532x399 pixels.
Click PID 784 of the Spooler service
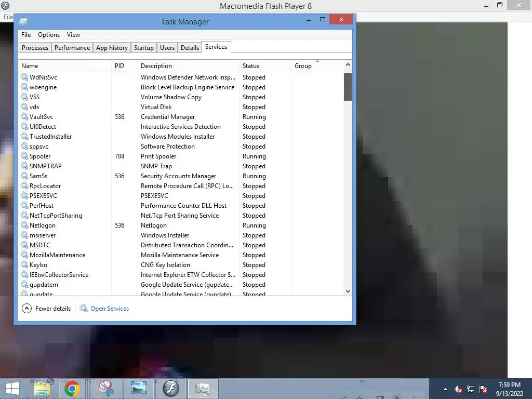click(x=119, y=156)
